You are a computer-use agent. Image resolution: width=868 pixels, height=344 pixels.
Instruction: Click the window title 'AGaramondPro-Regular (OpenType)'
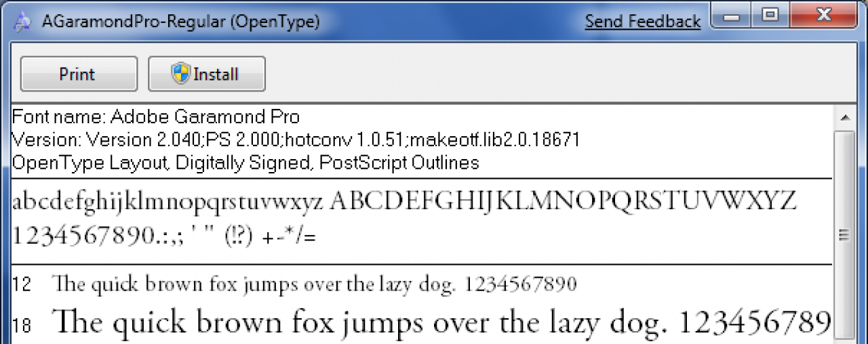180,22
